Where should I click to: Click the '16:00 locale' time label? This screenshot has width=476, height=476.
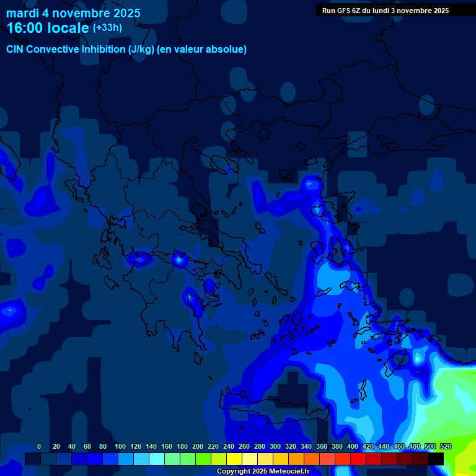(x=48, y=28)
